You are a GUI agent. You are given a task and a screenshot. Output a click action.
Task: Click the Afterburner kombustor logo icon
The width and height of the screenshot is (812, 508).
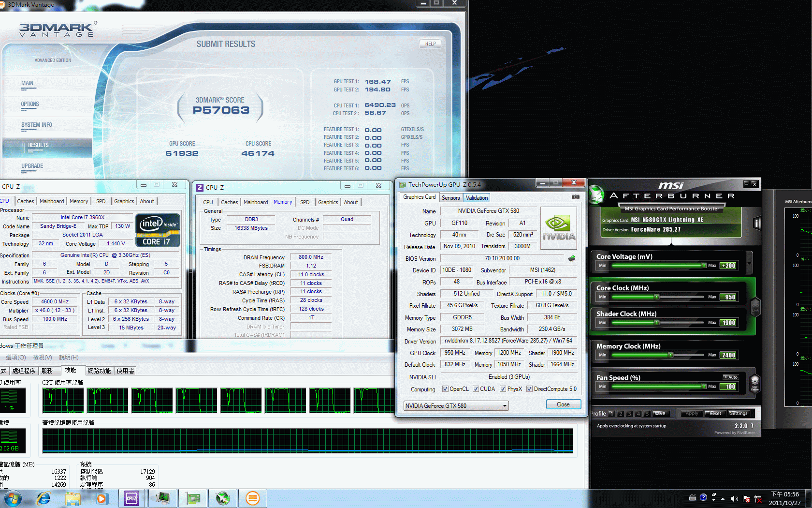[596, 194]
